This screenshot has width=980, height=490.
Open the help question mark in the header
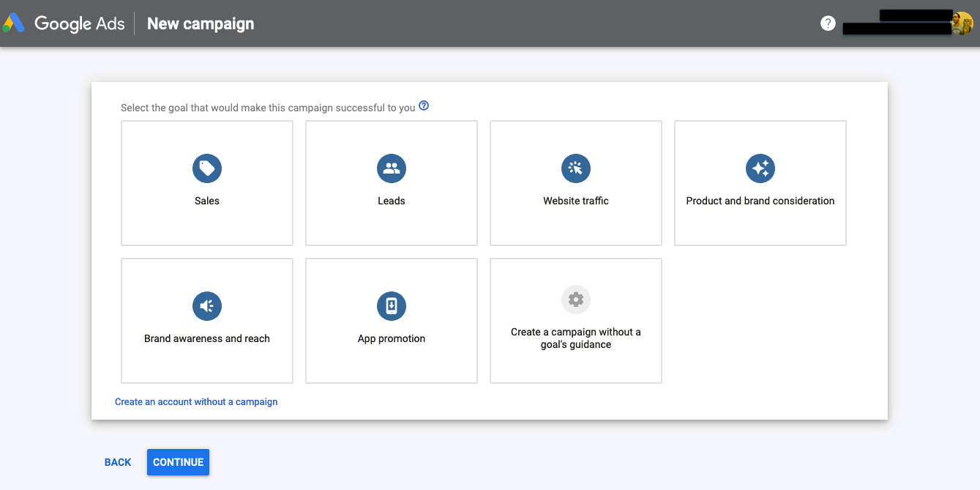pos(827,23)
